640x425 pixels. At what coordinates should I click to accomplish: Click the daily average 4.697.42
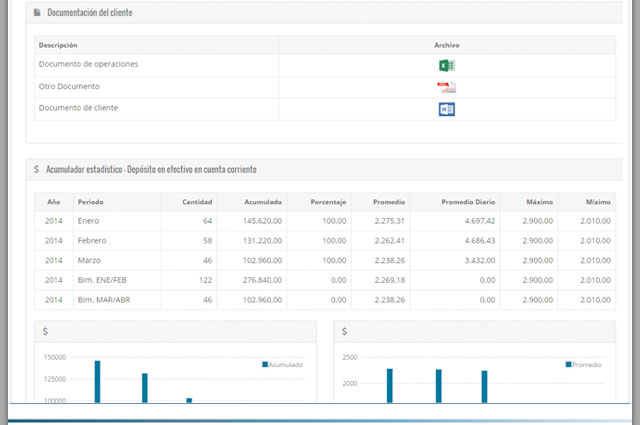tap(480, 221)
